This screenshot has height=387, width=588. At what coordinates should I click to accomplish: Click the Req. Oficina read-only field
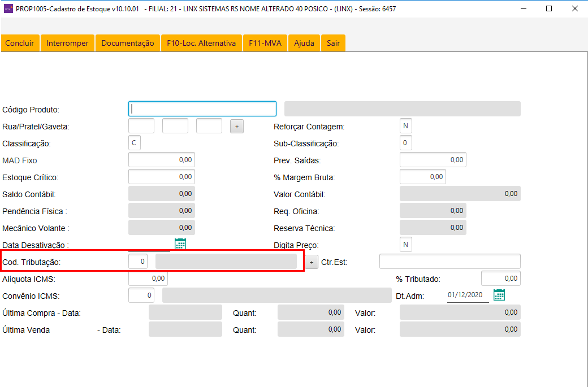[433, 211]
